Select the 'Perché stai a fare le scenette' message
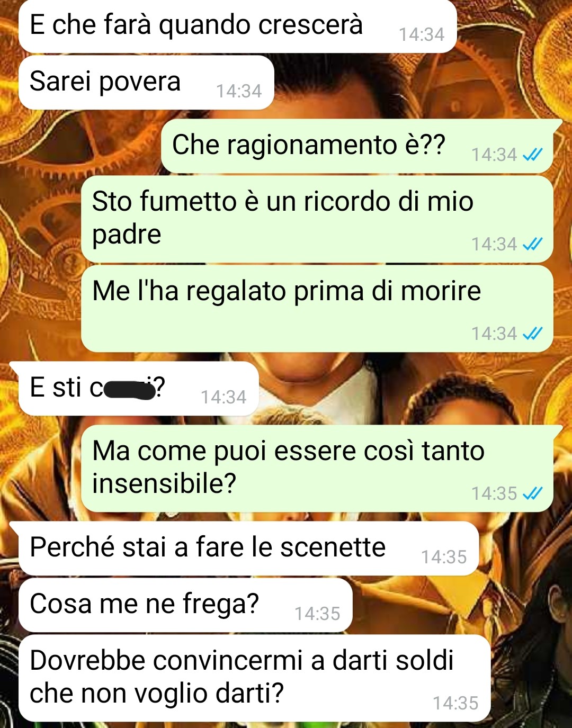572x728 pixels. [x=248, y=549]
